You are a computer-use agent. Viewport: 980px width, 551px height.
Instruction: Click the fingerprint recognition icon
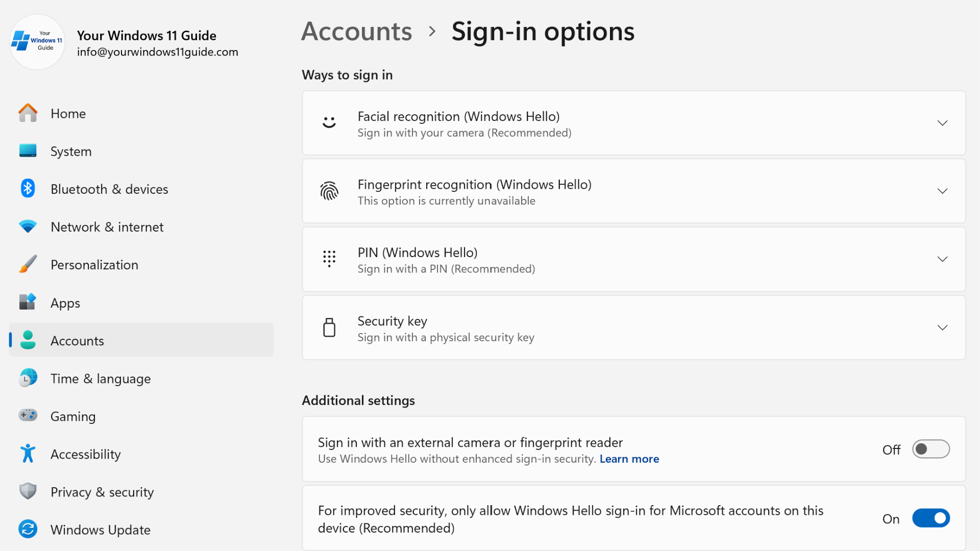[x=329, y=191]
